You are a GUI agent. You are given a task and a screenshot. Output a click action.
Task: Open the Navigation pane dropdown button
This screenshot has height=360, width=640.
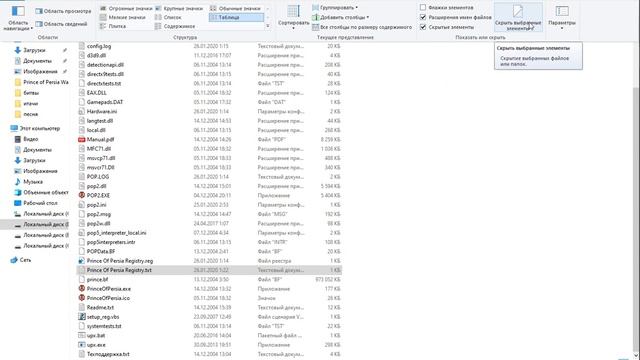[18, 18]
